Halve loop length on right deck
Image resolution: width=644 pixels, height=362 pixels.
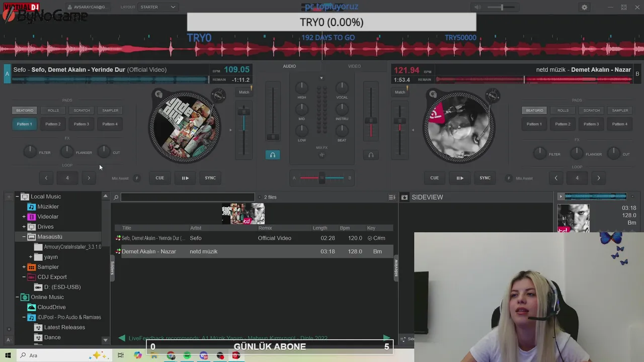point(556,178)
